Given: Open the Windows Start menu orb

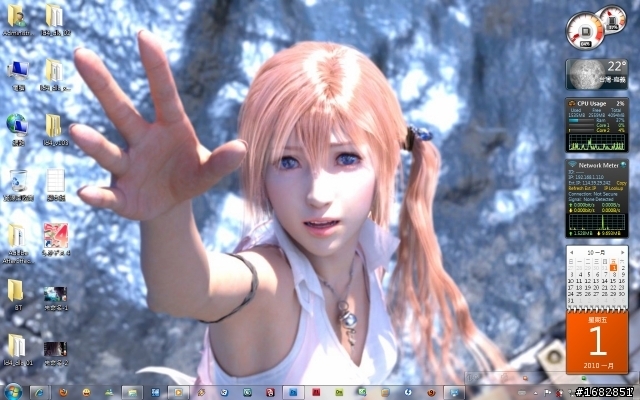Looking at the screenshot, I should point(13,392).
